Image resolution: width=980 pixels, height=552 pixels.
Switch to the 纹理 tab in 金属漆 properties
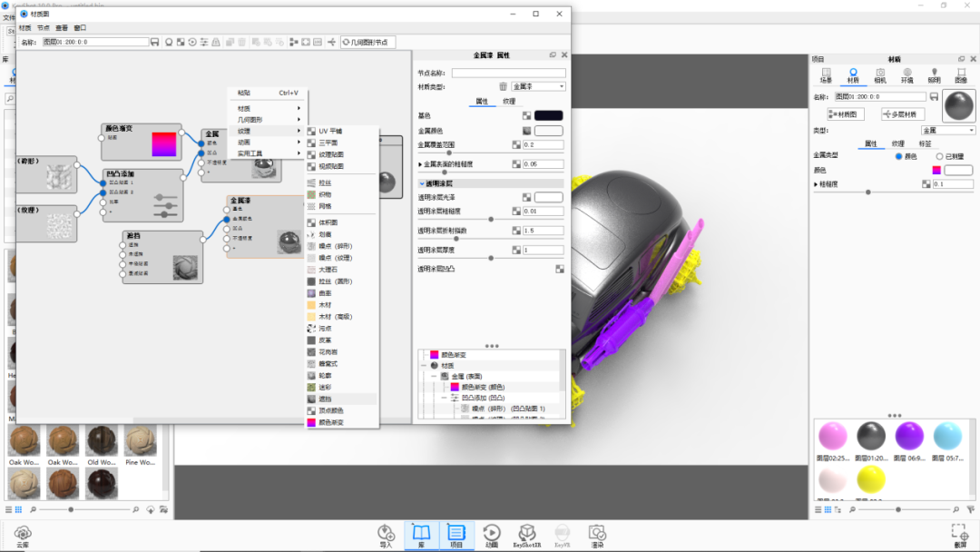coord(509,102)
